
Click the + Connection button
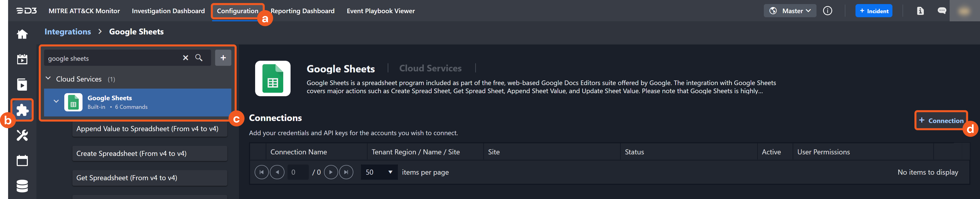coord(941,121)
